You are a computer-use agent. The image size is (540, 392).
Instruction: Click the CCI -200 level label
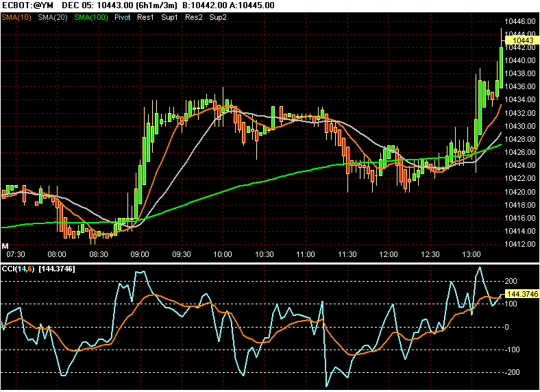click(511, 373)
